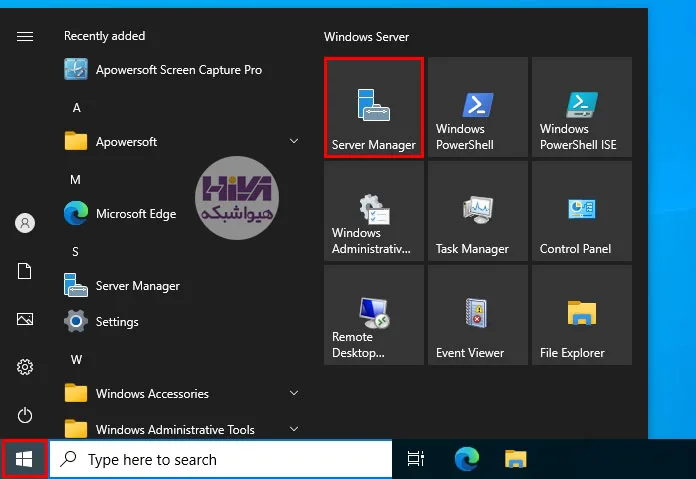
Task: Open the Settings gear in left sidebar
Action: coord(25,367)
